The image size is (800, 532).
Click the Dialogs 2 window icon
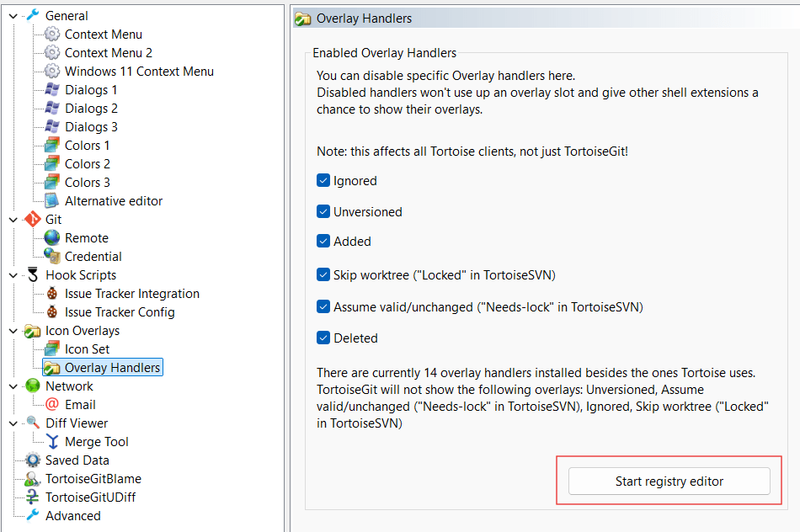(52, 108)
